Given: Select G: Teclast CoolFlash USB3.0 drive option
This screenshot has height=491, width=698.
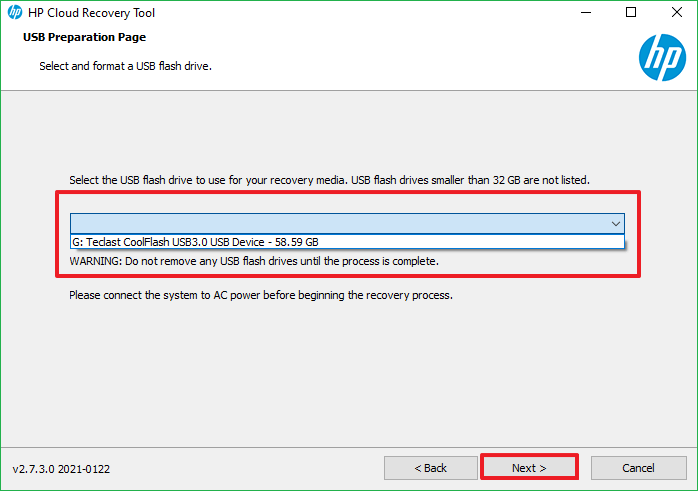Looking at the screenshot, I should click(x=347, y=242).
